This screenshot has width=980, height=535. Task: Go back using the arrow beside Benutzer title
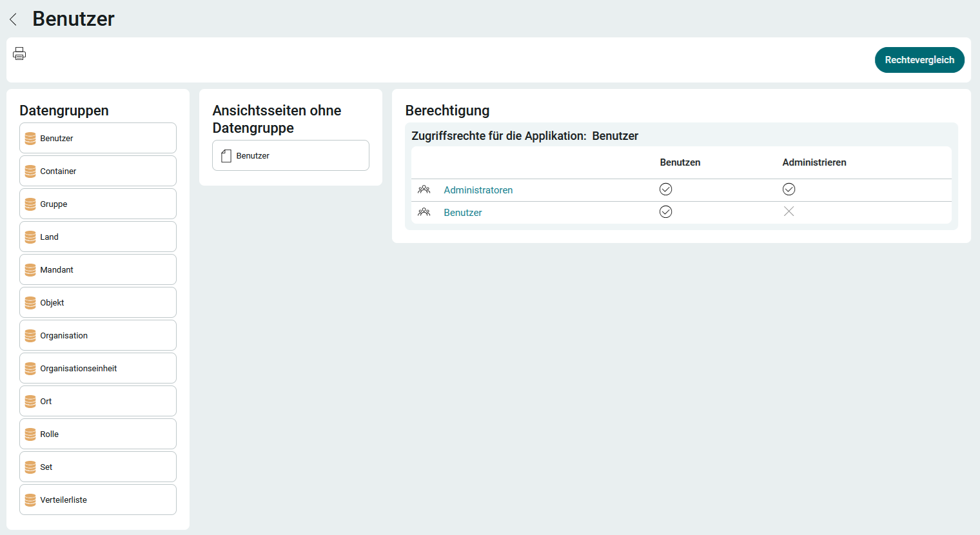[x=13, y=19]
